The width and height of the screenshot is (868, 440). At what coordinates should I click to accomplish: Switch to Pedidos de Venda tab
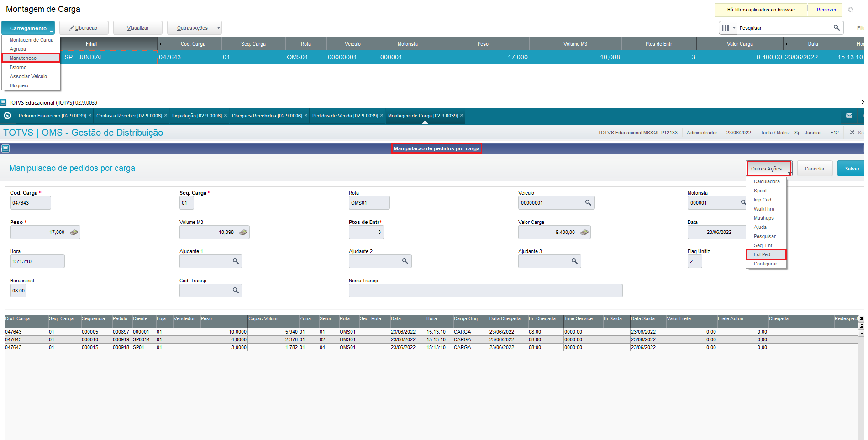345,116
